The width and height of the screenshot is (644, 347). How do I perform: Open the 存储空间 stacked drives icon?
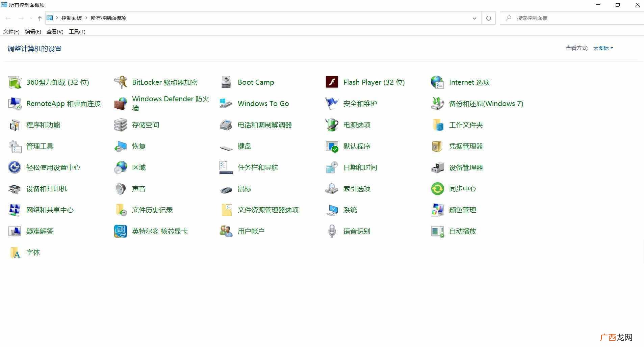[120, 125]
